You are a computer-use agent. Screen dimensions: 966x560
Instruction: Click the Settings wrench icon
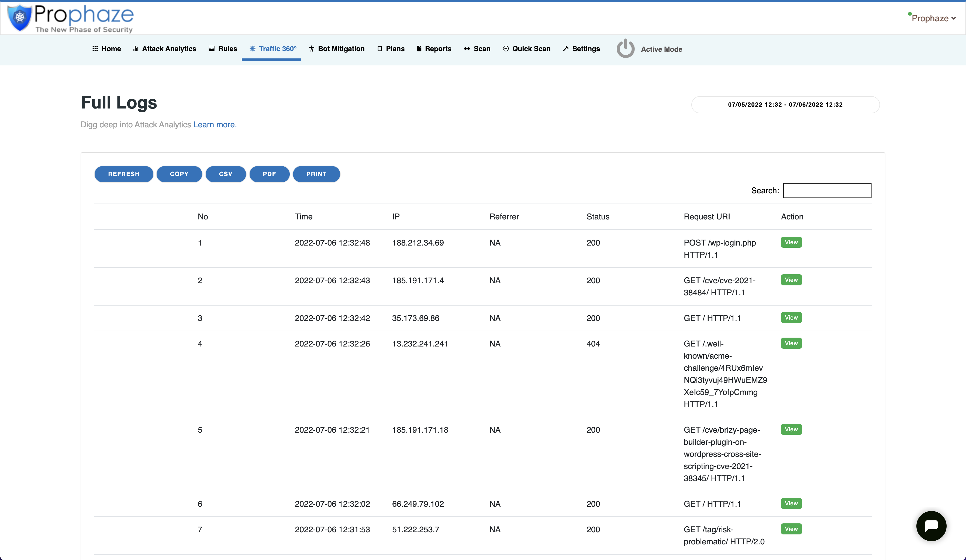565,49
